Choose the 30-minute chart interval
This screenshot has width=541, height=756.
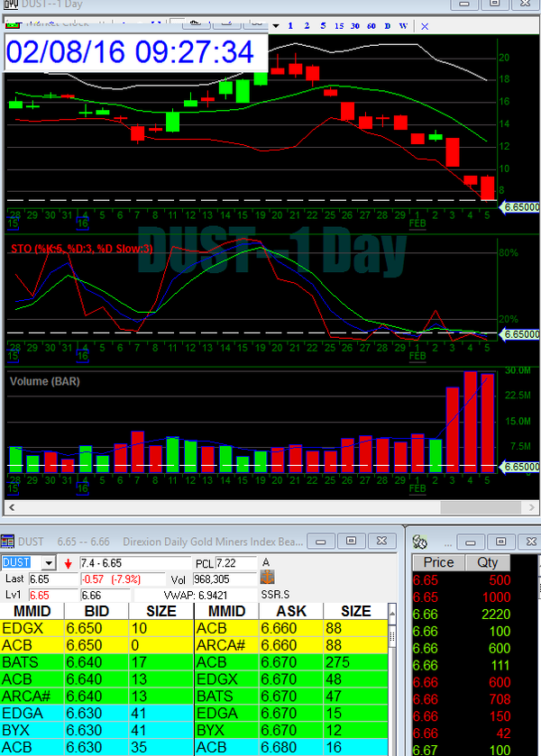coord(354,26)
